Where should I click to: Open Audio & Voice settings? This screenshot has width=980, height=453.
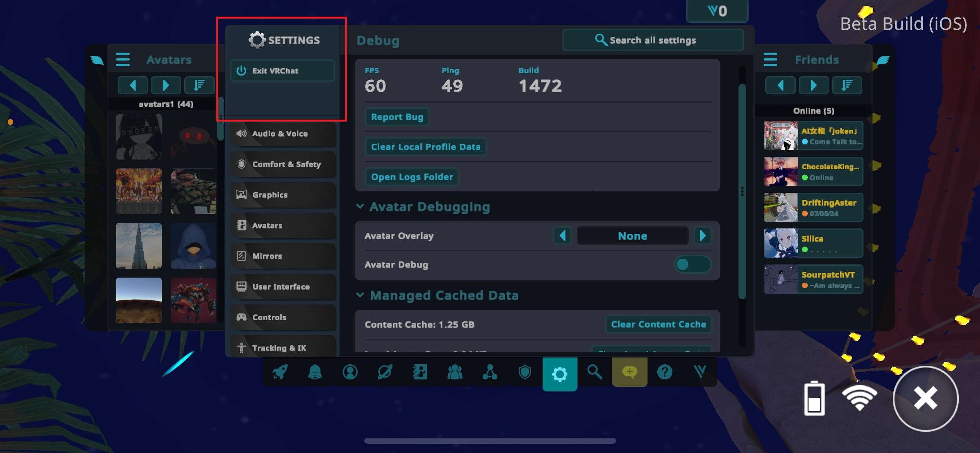pyautogui.click(x=283, y=134)
